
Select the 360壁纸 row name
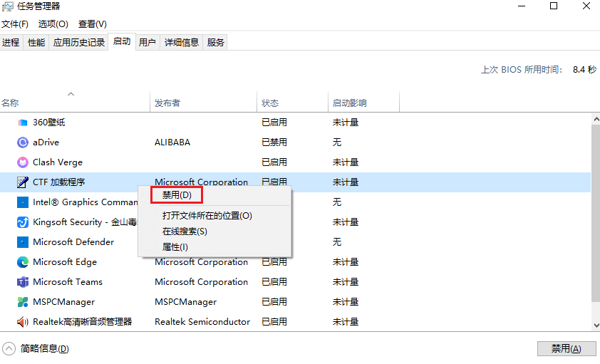point(49,123)
